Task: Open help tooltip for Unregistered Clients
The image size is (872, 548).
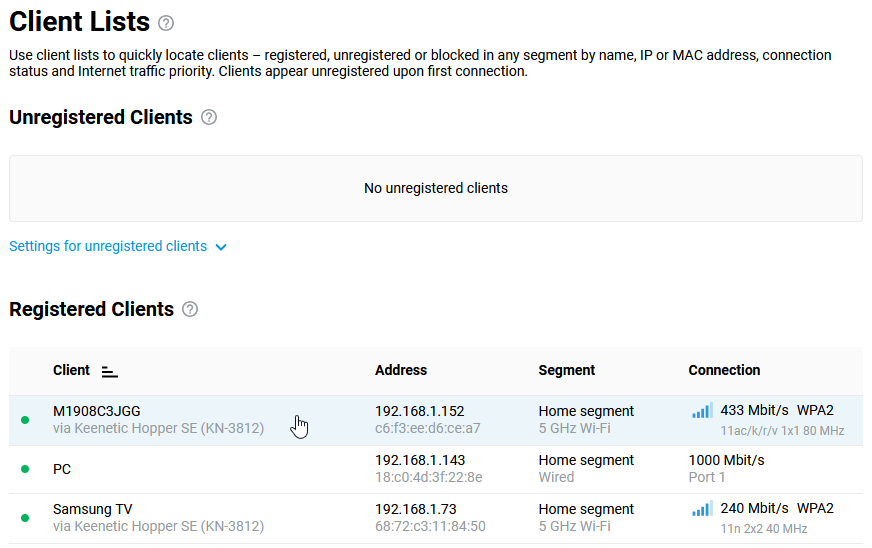Action: tap(209, 117)
